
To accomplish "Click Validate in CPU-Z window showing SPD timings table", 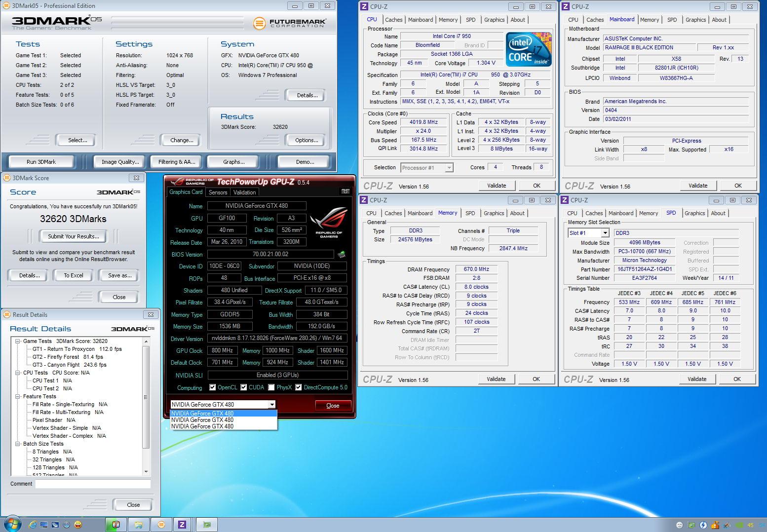I will (x=697, y=379).
